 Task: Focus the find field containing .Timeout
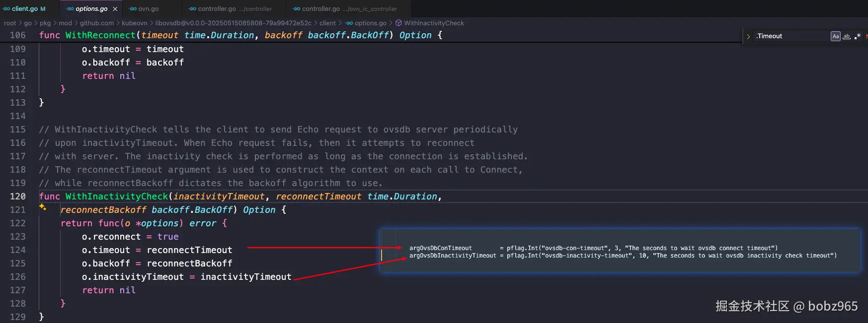[x=791, y=36]
